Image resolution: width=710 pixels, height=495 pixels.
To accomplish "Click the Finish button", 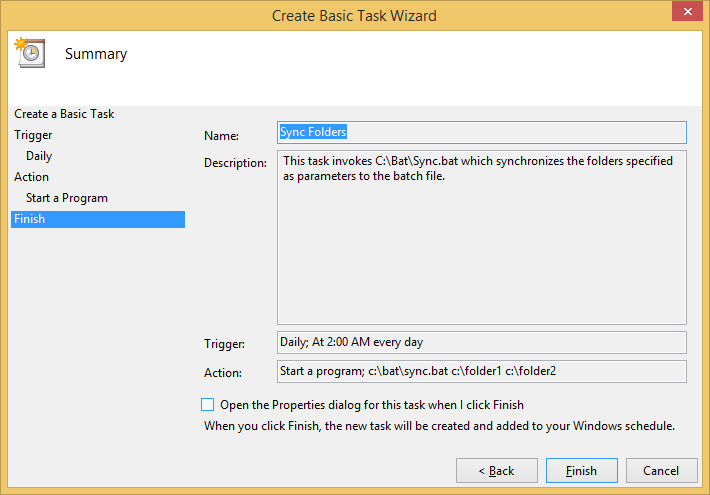I will (581, 471).
